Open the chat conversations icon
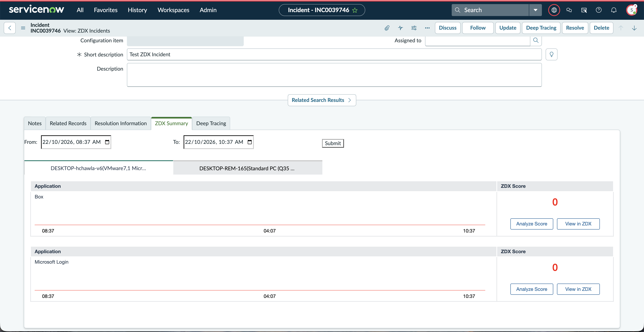The height and width of the screenshot is (332, 644). tap(569, 10)
